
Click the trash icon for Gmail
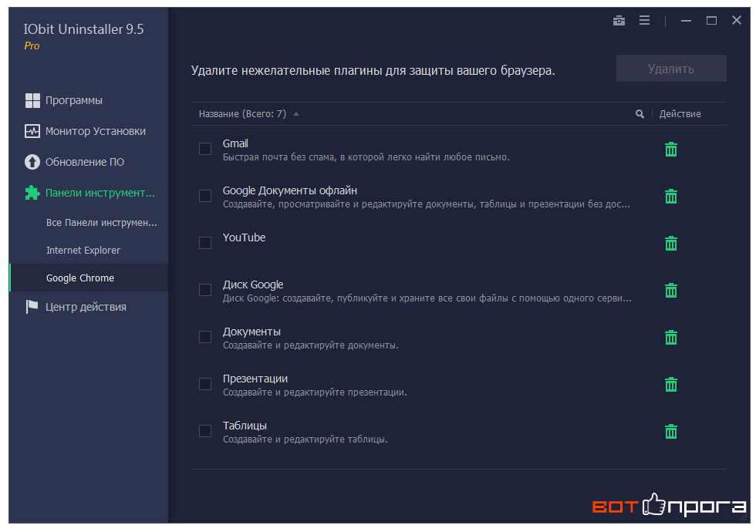tap(670, 150)
